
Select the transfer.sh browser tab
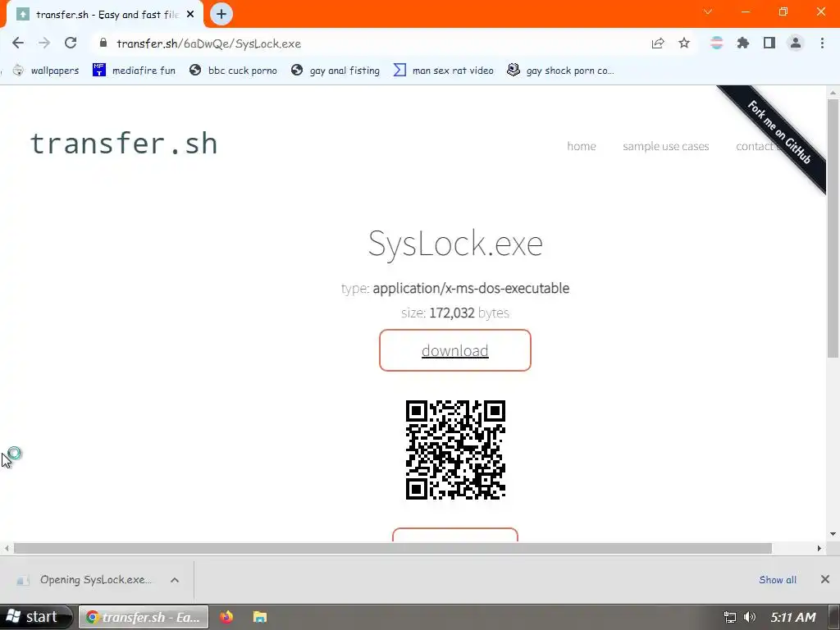coord(104,15)
